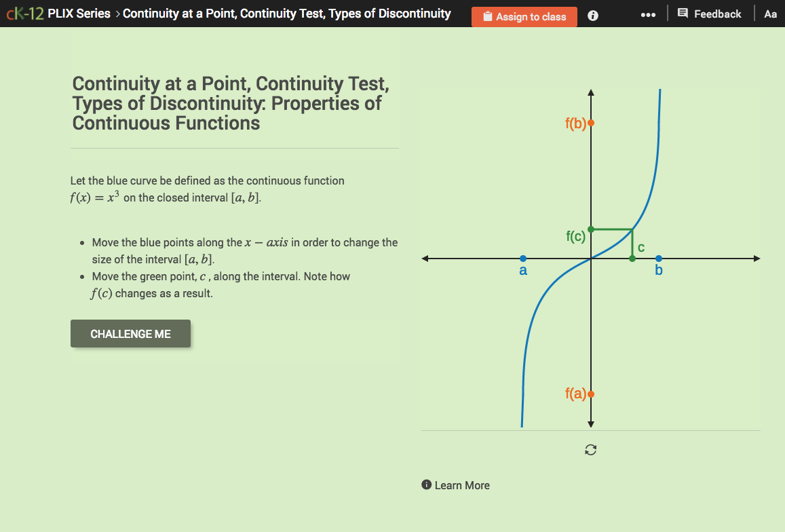Click the info icon beside Learn More
Viewport: 785px width, 532px height.
[425, 484]
